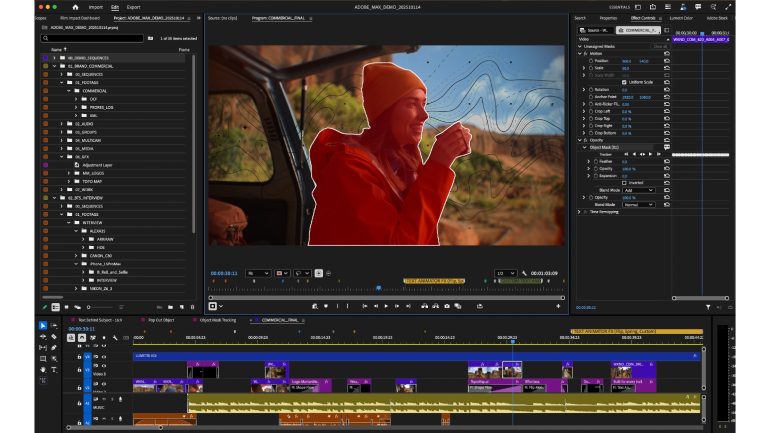Select the Selection tool in the timeline toolbar

click(x=42, y=326)
